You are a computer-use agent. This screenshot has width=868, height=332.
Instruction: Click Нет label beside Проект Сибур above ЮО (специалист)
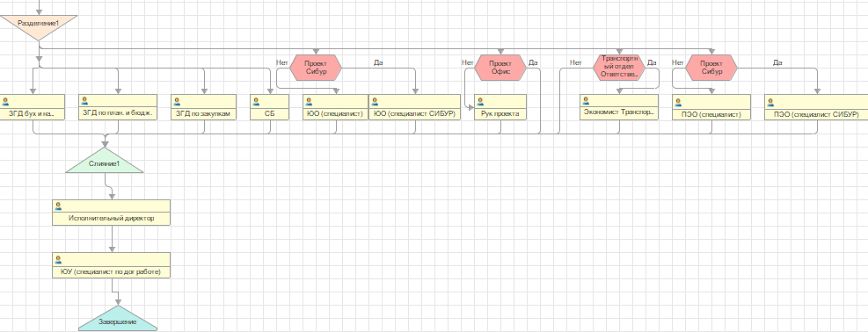coord(281,62)
